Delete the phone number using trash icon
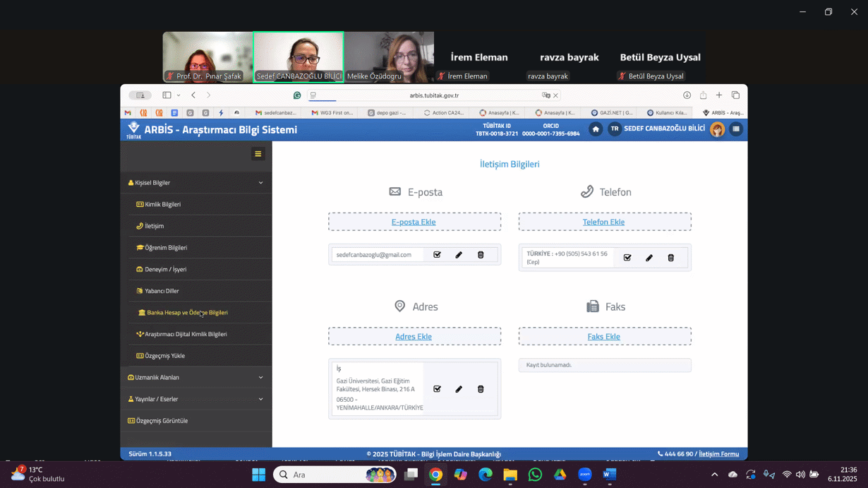 click(x=671, y=258)
